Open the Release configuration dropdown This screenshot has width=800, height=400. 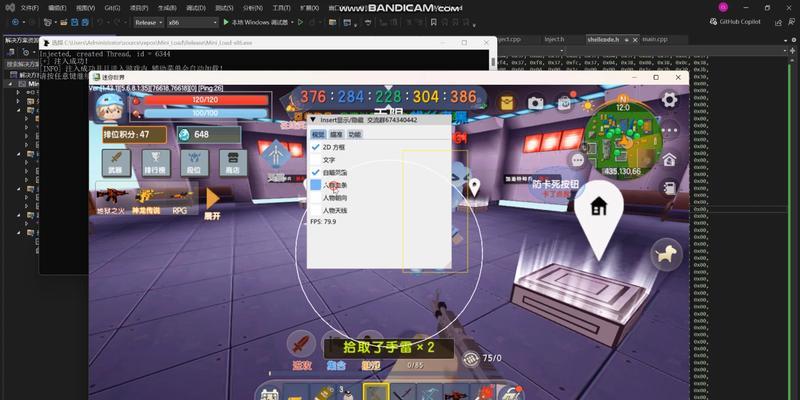tap(149, 22)
